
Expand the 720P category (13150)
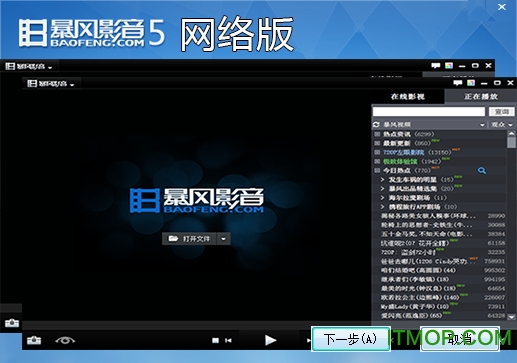(377, 152)
